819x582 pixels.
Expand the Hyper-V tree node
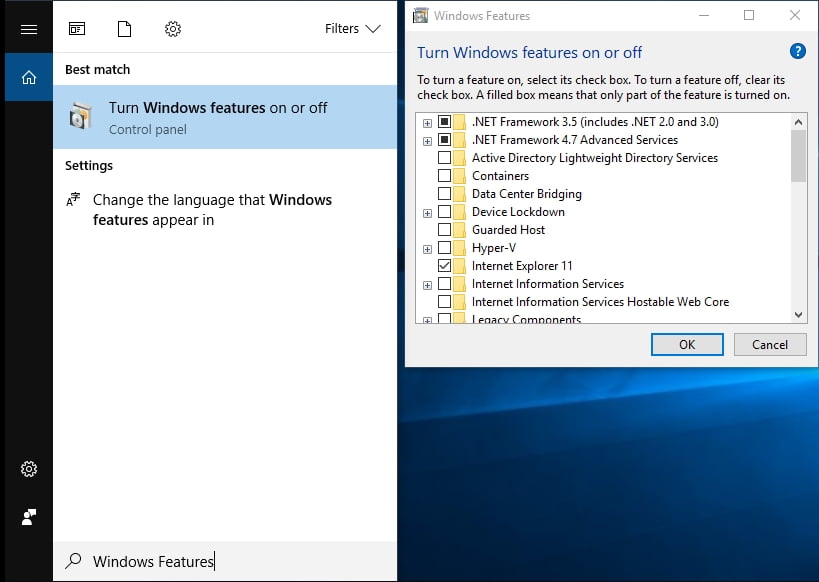(x=427, y=248)
